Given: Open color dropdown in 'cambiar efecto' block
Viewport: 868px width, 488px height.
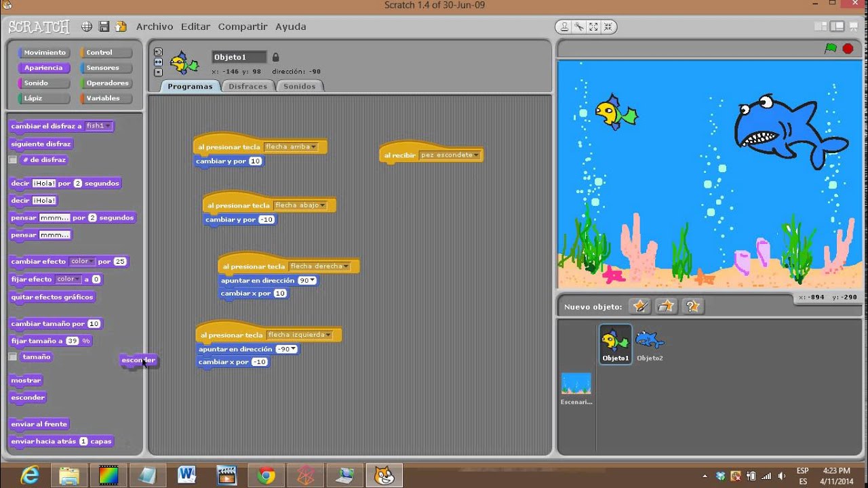Looking at the screenshot, I should (82, 262).
